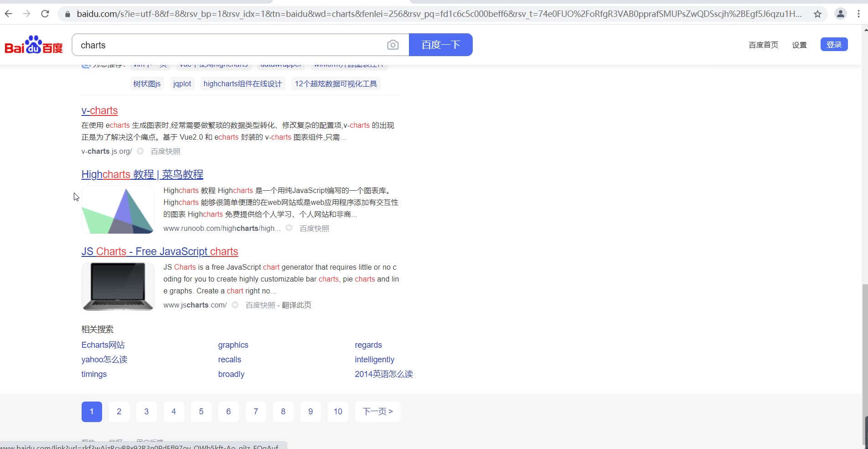Image resolution: width=868 pixels, height=449 pixels.
Task: Go to results page 3
Action: 146,412
